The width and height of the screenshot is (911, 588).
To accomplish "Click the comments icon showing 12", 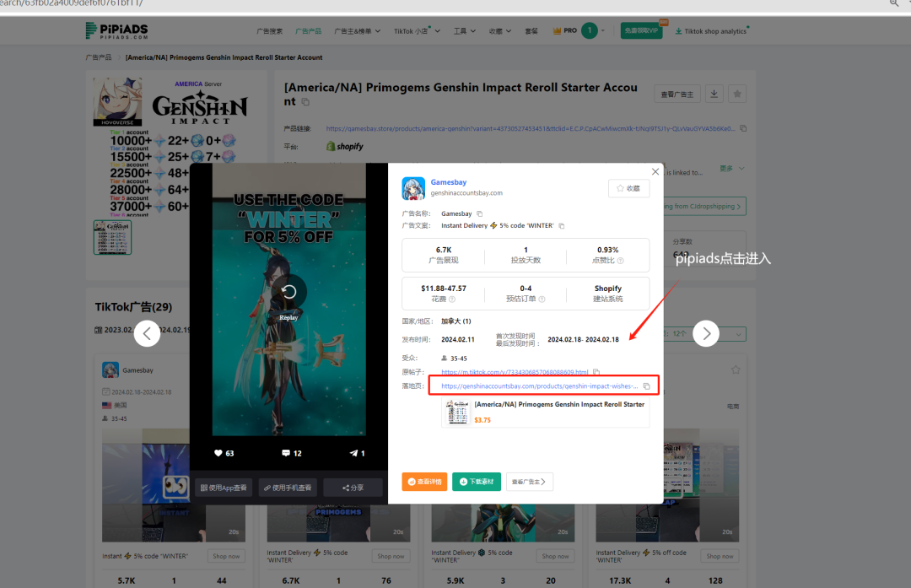I will (286, 453).
